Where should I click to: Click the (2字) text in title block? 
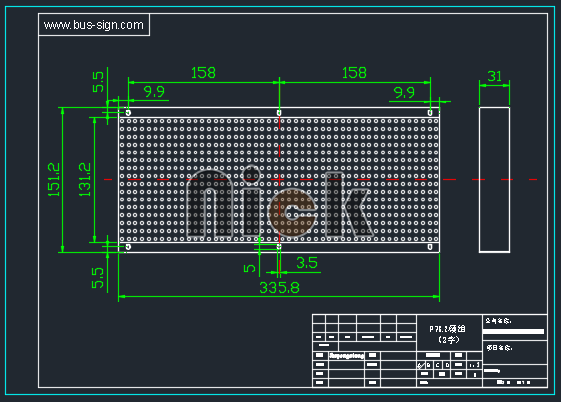tap(449, 340)
